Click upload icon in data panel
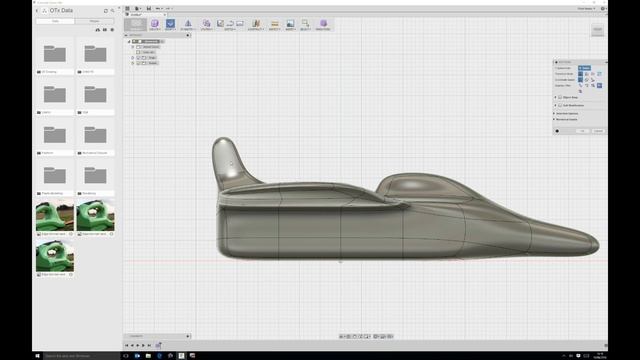Image resolution: width=640 pixels, height=360 pixels. [98, 30]
